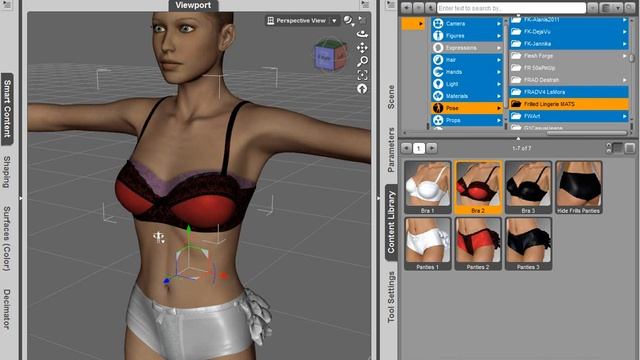Screen dimensions: 640x360
Task: Open the Decimator side tab
Action: (x=7, y=309)
